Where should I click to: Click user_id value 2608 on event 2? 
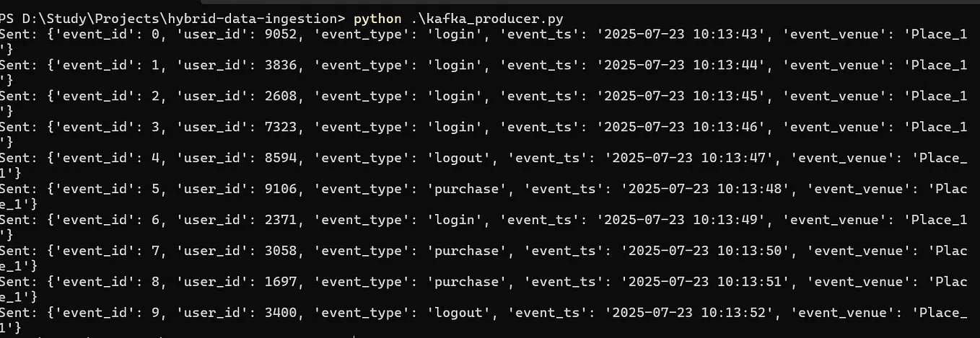click(x=280, y=96)
